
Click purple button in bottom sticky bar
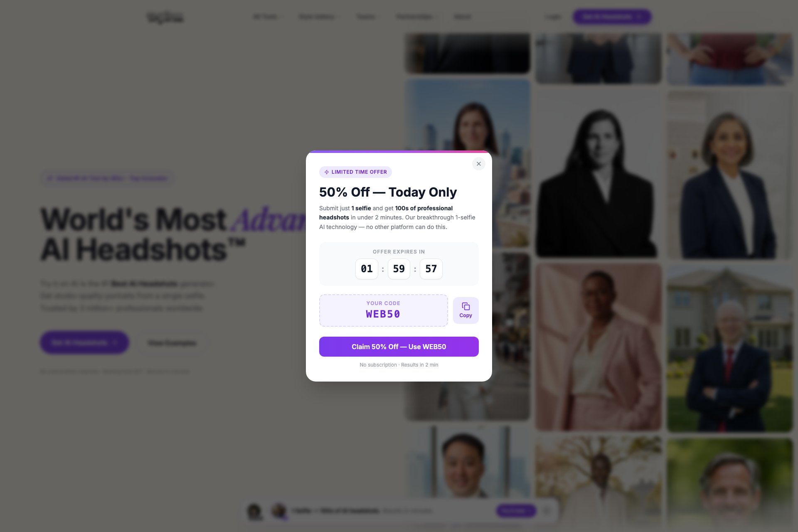tap(516, 511)
